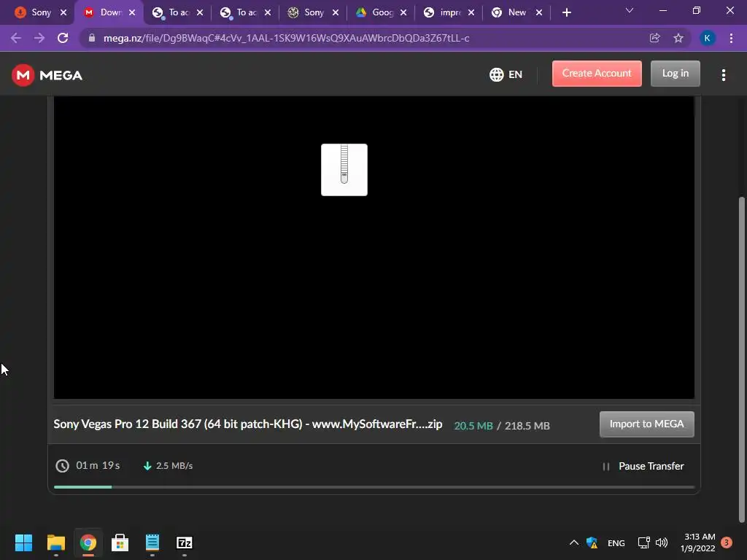Open the language selector globe EN
Image resolution: width=747 pixels, height=560 pixels.
[506, 74]
